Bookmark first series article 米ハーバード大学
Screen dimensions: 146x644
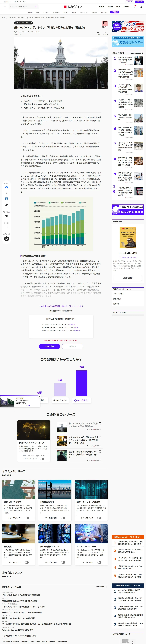pos(100,424)
